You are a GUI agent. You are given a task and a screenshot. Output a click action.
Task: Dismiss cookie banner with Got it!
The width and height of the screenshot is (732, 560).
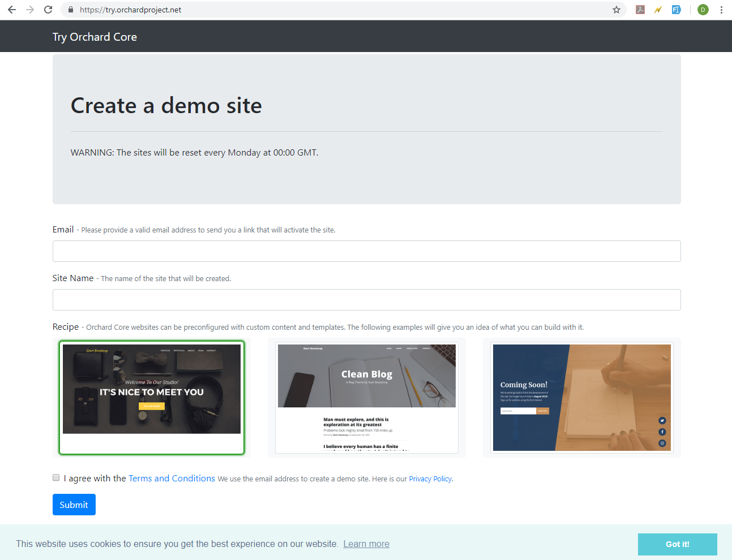coord(678,544)
